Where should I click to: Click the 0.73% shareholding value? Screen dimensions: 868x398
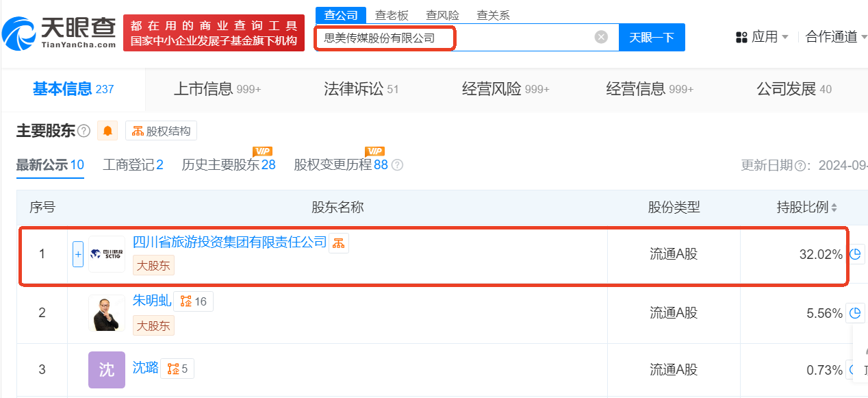click(825, 371)
